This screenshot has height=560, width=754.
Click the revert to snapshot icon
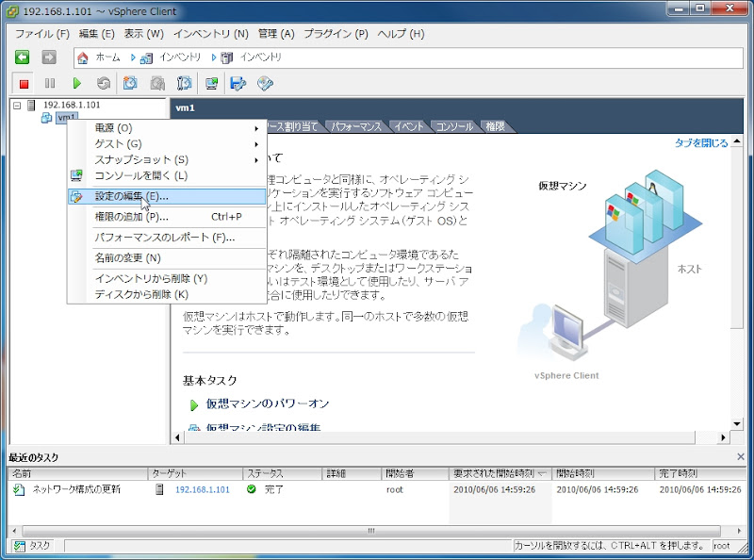(157, 84)
